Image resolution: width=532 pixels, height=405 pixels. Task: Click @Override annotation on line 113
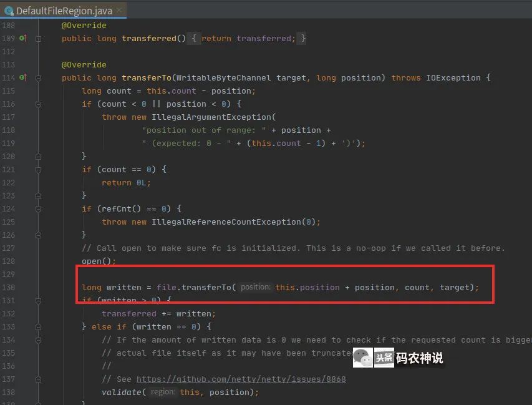[84, 64]
